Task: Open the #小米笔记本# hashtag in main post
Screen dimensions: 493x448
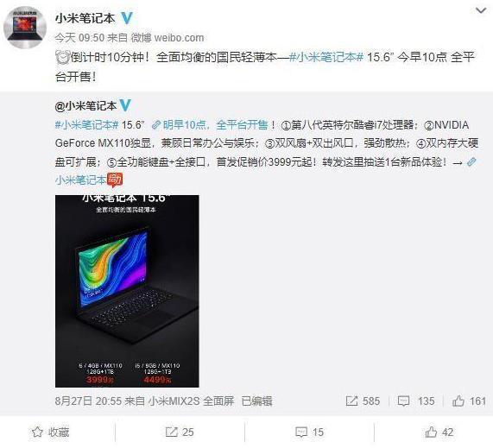Action: (x=326, y=57)
